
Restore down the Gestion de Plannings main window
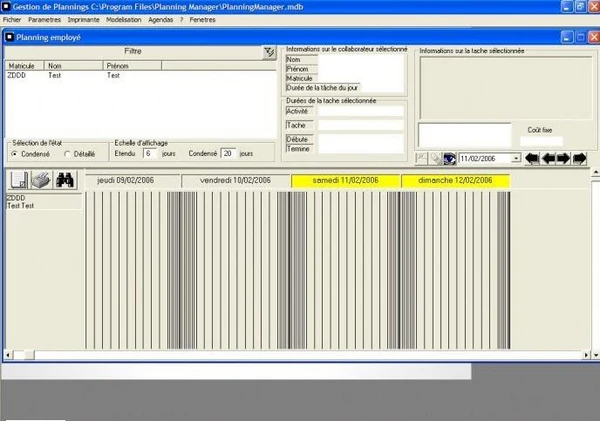click(580, 7)
